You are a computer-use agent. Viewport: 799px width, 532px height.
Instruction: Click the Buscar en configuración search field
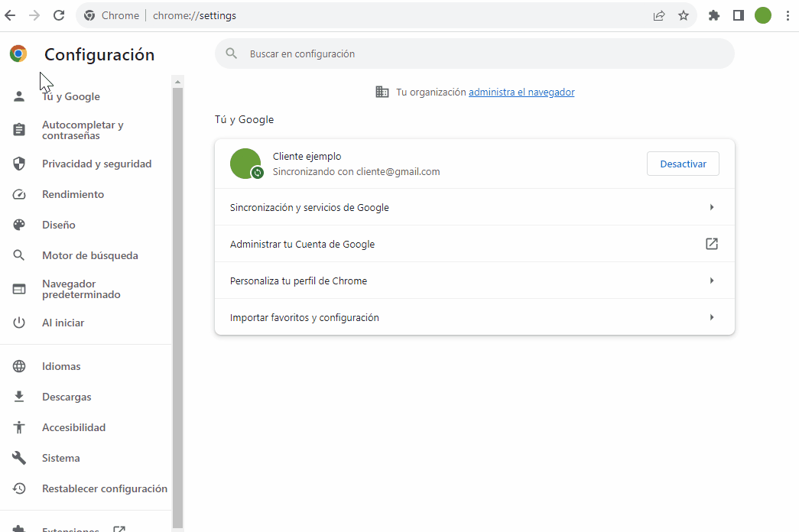[474, 54]
